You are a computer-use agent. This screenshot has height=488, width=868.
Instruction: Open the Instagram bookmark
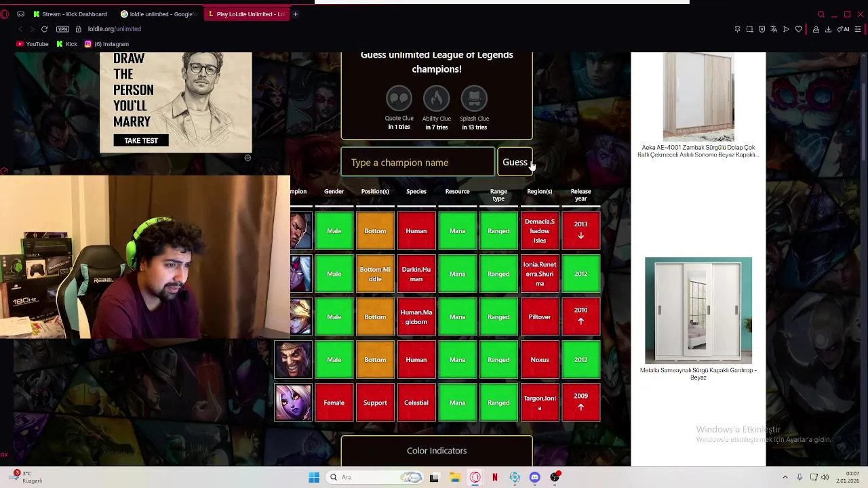tap(106, 44)
